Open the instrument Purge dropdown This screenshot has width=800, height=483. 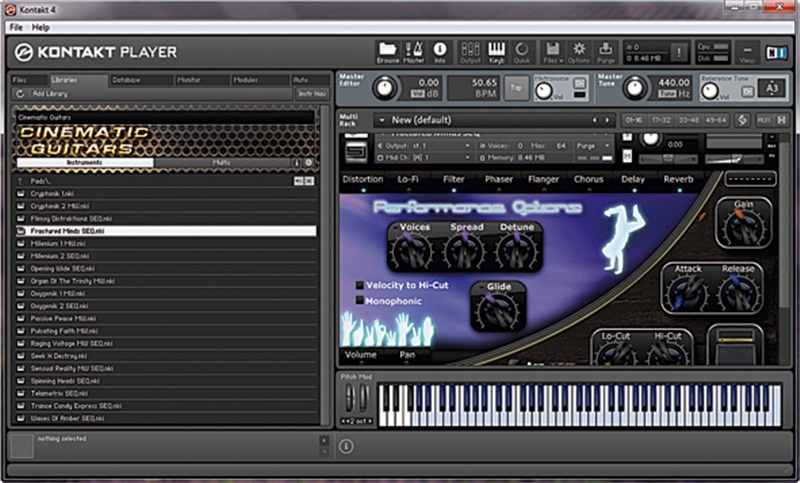point(593,146)
